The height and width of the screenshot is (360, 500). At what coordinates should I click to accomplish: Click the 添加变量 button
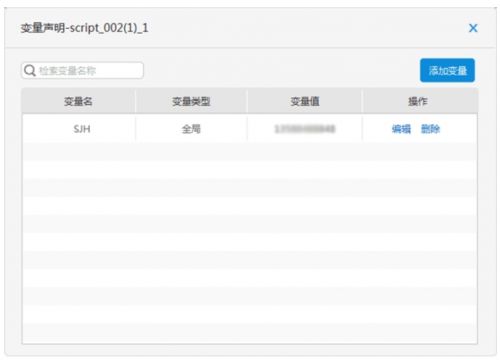[447, 70]
